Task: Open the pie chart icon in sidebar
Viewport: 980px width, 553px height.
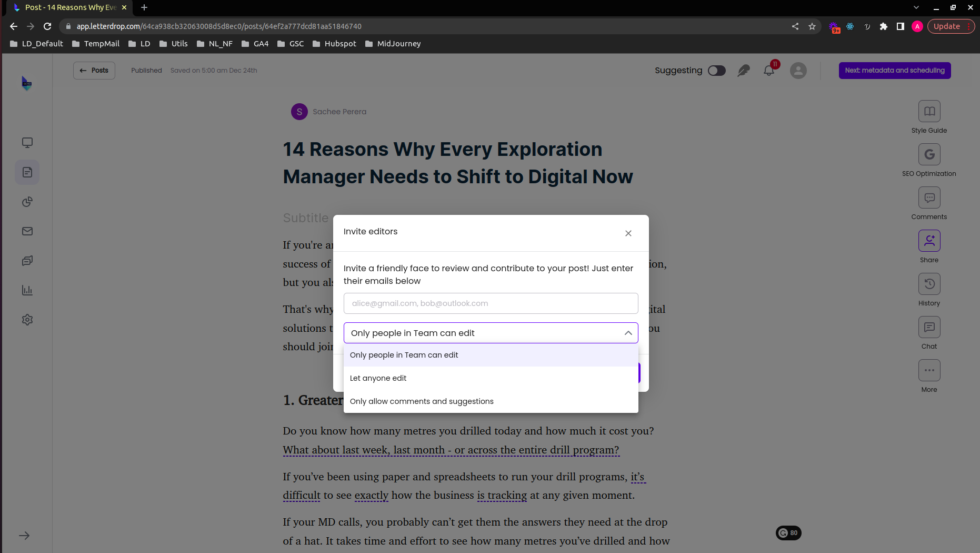Action: click(x=27, y=202)
